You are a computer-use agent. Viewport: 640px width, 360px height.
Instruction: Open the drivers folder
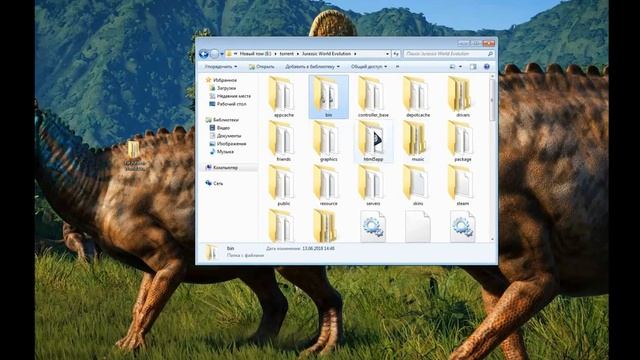pyautogui.click(x=462, y=97)
